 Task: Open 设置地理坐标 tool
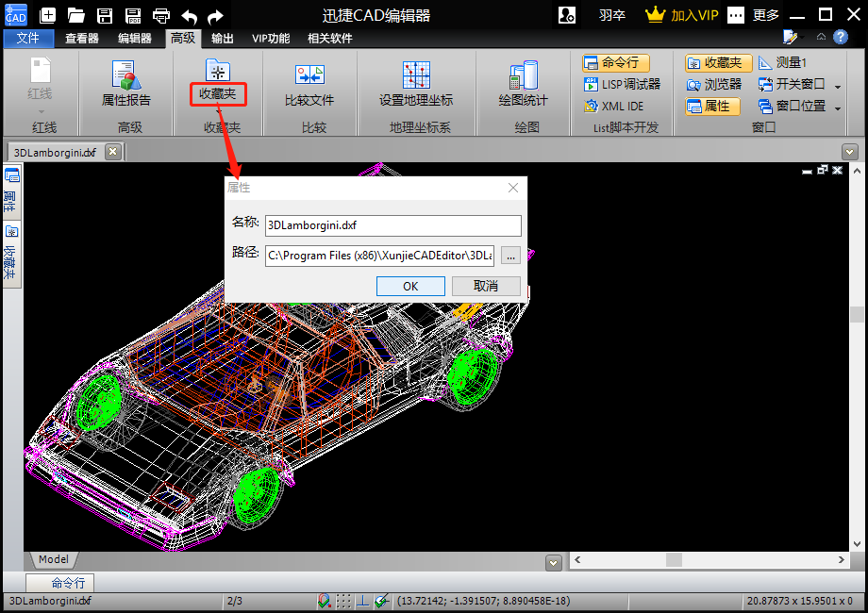416,83
